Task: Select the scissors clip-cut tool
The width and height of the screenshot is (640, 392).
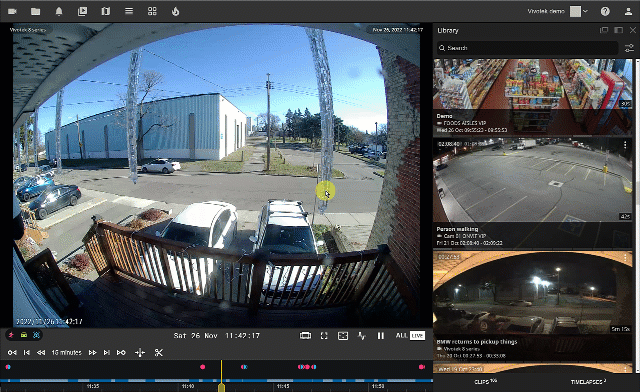Action: 159,352
